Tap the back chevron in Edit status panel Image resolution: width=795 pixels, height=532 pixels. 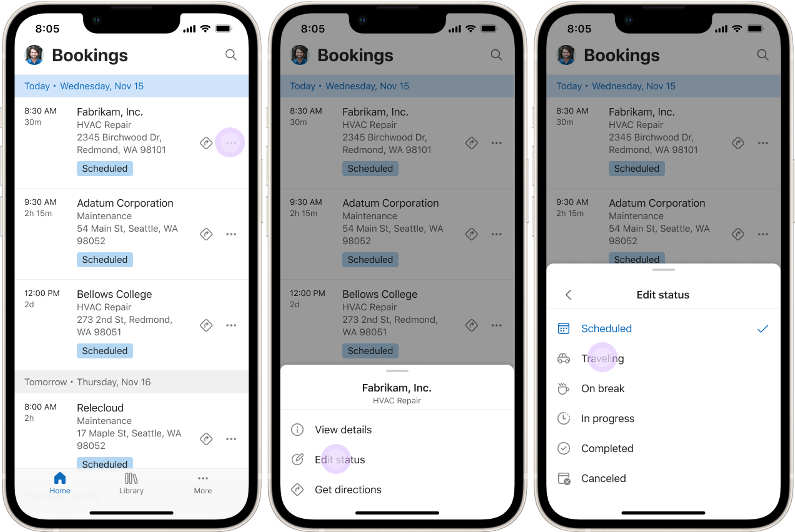pyautogui.click(x=569, y=294)
